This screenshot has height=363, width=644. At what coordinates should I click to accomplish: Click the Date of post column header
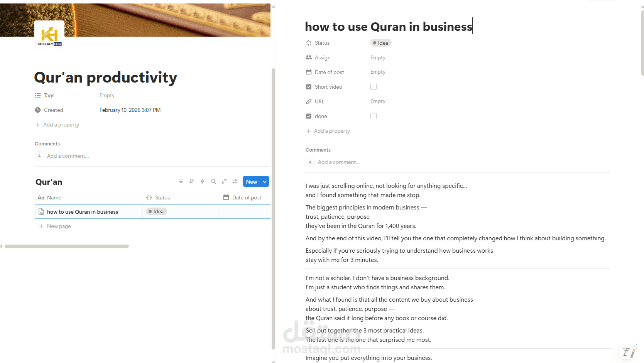[246, 198]
